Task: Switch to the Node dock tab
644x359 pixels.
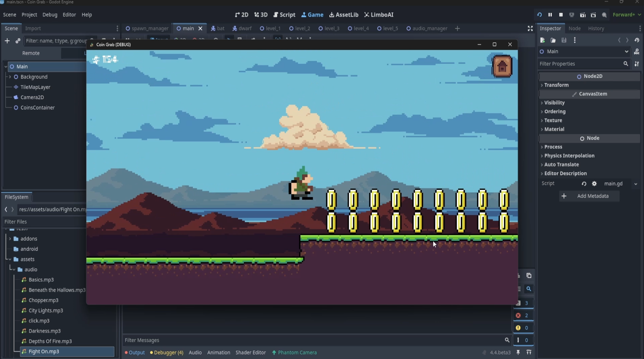Action: click(574, 28)
